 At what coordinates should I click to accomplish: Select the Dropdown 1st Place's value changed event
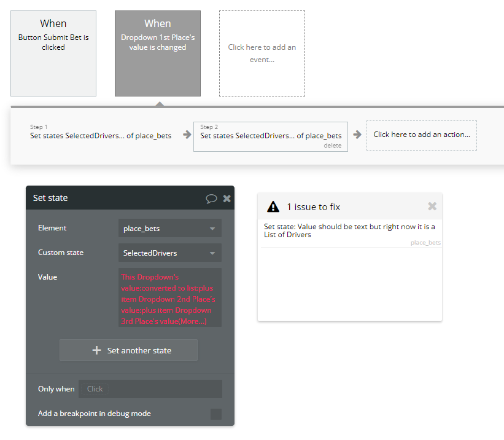158,53
